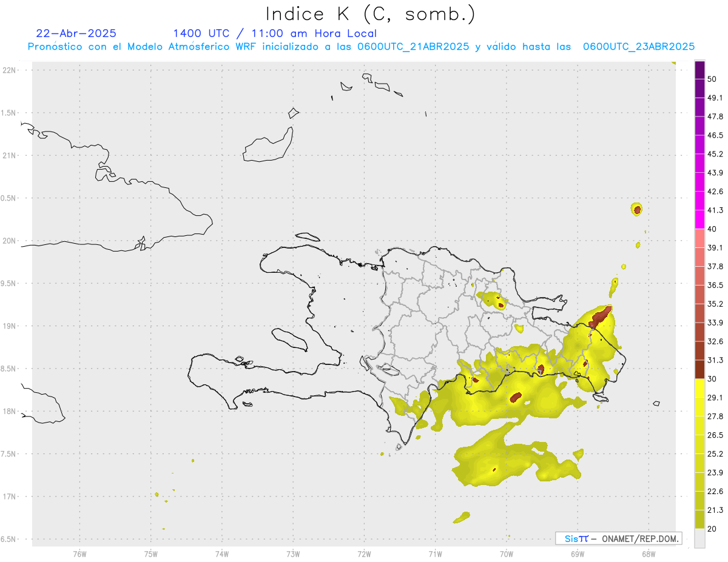
Task: Click the colorbar label '45.2'
Action: (715, 154)
